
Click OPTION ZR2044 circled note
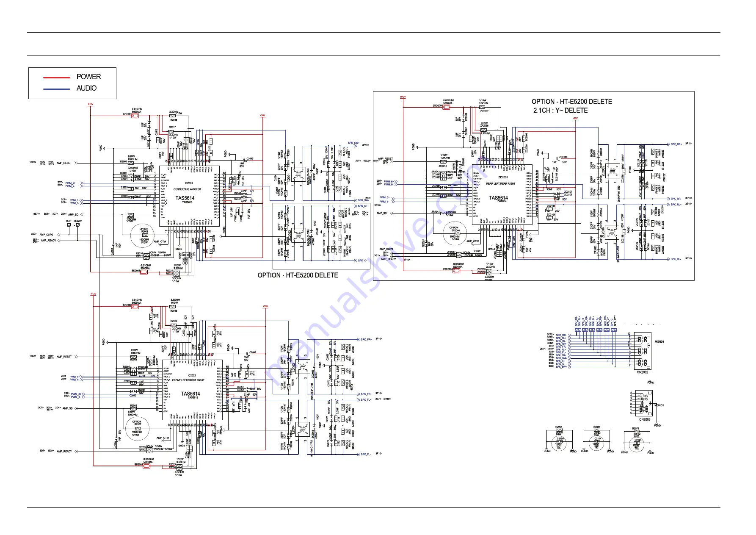(x=455, y=234)
